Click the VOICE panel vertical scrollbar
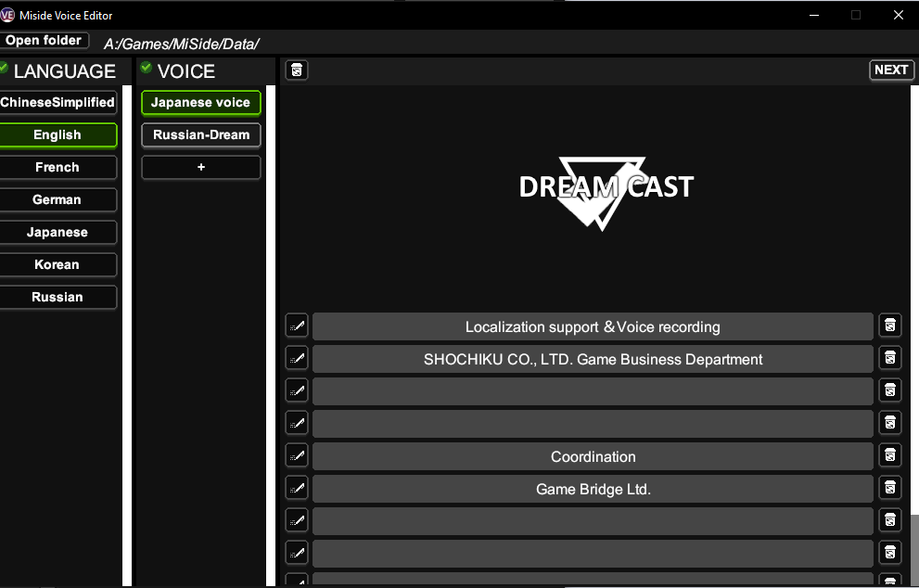Viewport: 919px width, 588px height. click(270, 336)
